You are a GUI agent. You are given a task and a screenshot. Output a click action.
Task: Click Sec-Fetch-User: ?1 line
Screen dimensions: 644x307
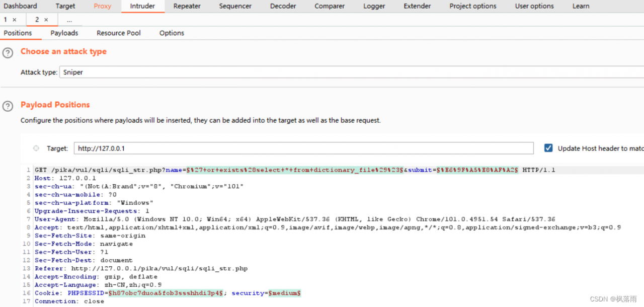click(x=71, y=252)
